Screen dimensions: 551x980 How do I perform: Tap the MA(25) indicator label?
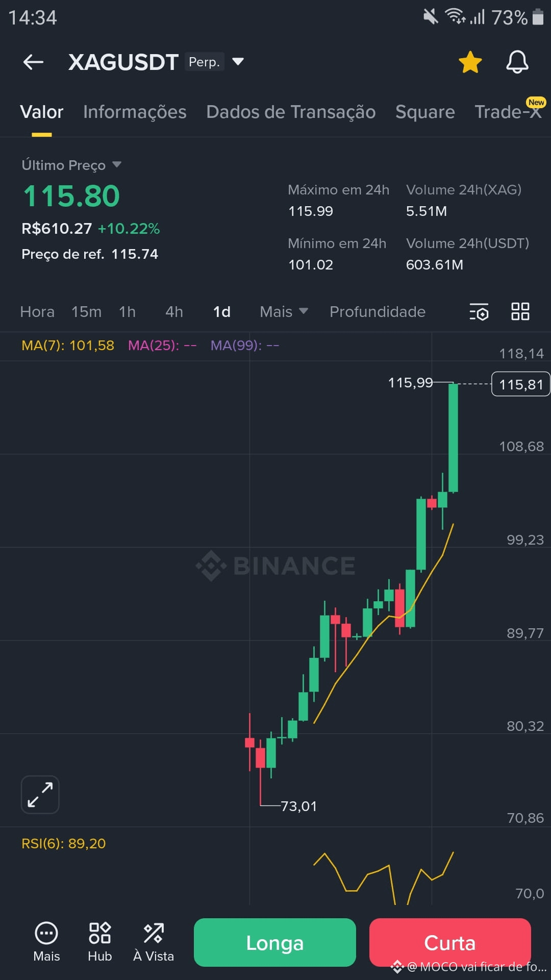[162, 346]
